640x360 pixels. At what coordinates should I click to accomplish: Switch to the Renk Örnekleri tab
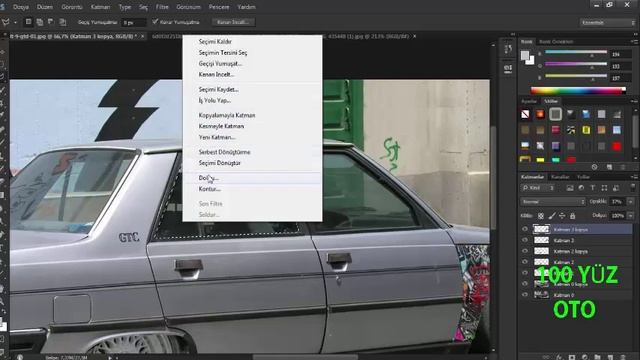556,42
